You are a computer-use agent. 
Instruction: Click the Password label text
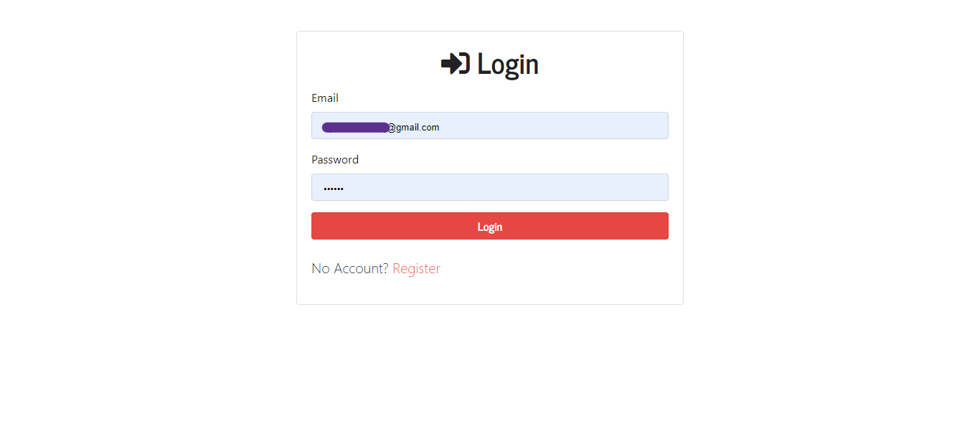334,159
